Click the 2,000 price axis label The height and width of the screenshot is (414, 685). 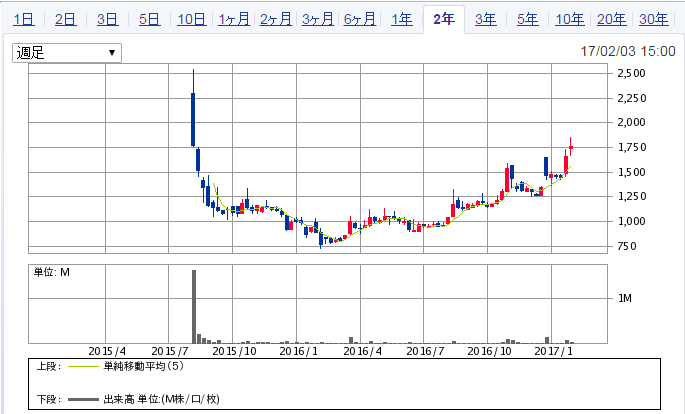[x=631, y=122]
